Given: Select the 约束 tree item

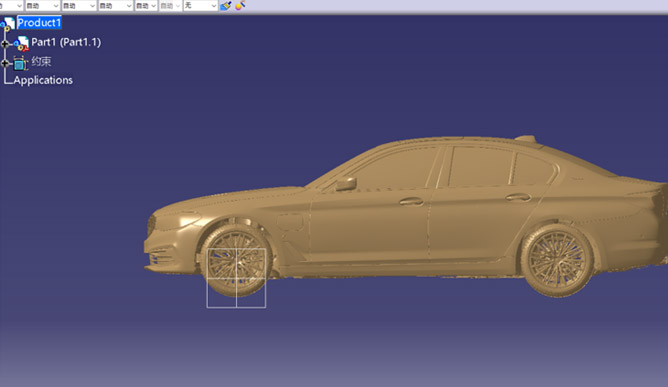Looking at the screenshot, I should [x=41, y=61].
